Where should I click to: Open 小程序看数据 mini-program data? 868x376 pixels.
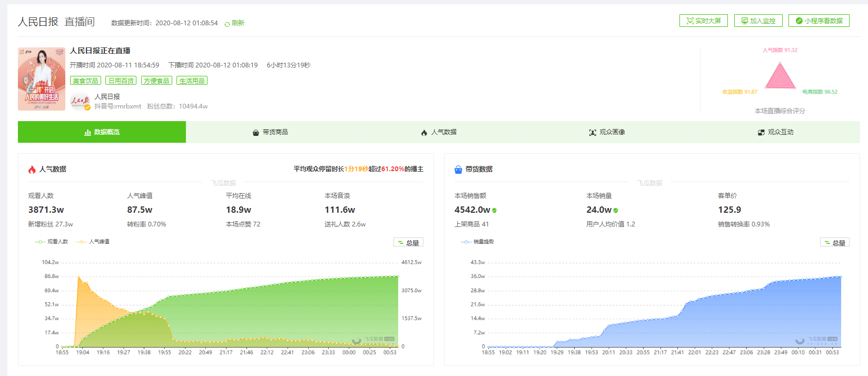point(819,21)
